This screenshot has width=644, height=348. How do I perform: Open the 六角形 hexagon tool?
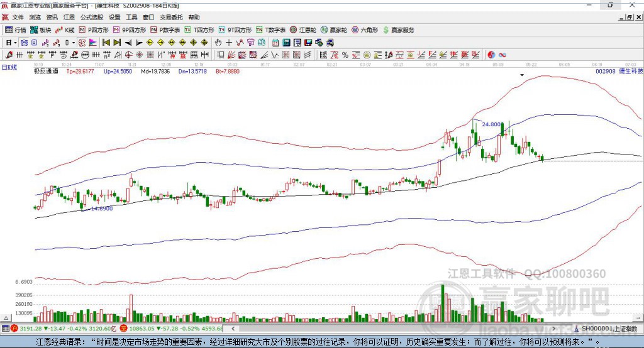(x=365, y=30)
